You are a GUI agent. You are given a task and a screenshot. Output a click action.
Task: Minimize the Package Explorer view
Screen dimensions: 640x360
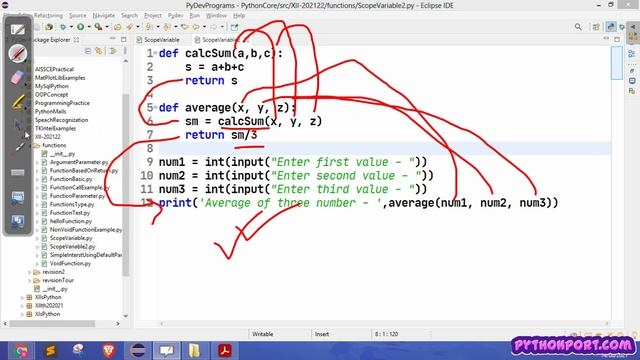(113, 39)
